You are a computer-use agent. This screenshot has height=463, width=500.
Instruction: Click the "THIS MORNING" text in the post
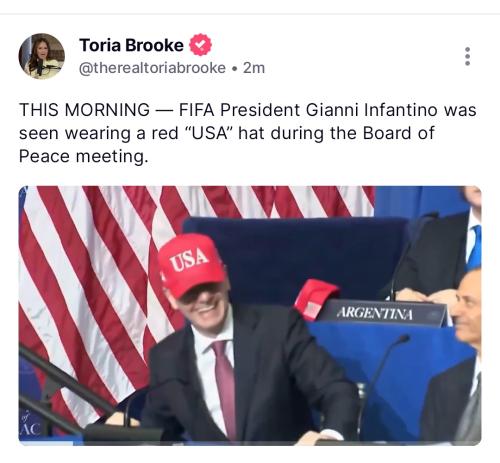click(85, 110)
